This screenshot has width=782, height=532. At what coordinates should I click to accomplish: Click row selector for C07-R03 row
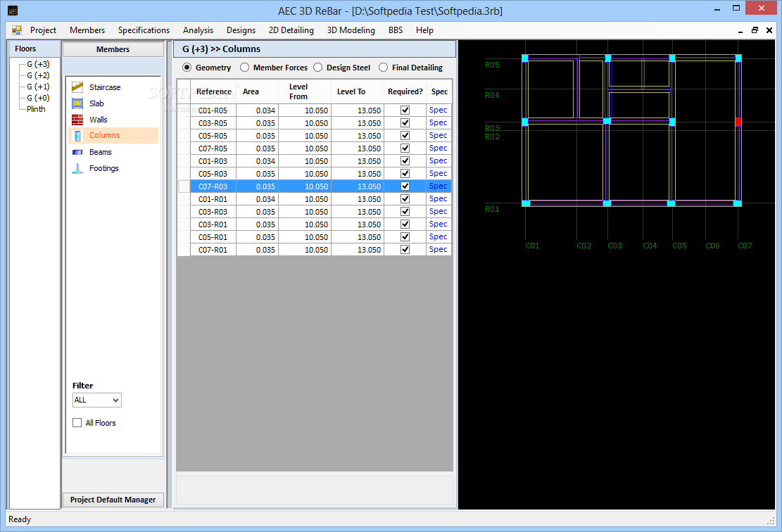[184, 186]
